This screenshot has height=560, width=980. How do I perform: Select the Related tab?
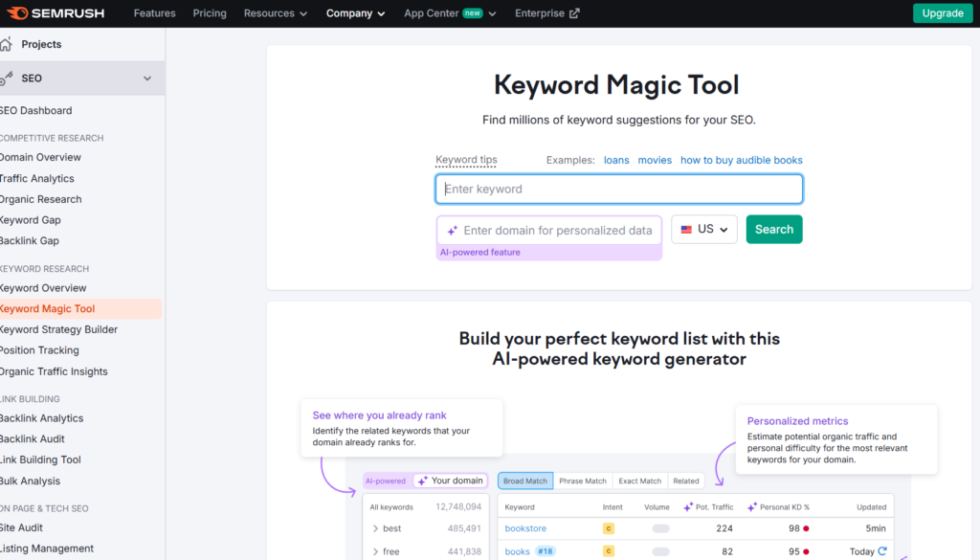(685, 481)
